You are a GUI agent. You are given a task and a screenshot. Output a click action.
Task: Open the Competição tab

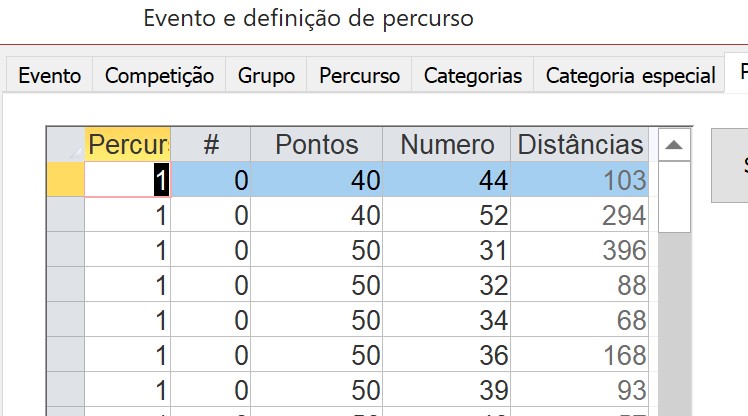pos(159,75)
